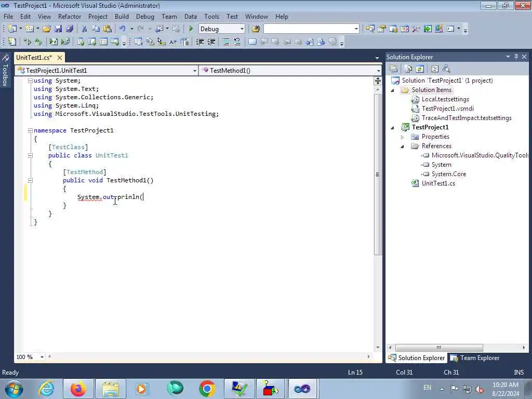Open the Toolbox side panel tab
The width and height of the screenshot is (532, 399).
pyautogui.click(x=5, y=70)
